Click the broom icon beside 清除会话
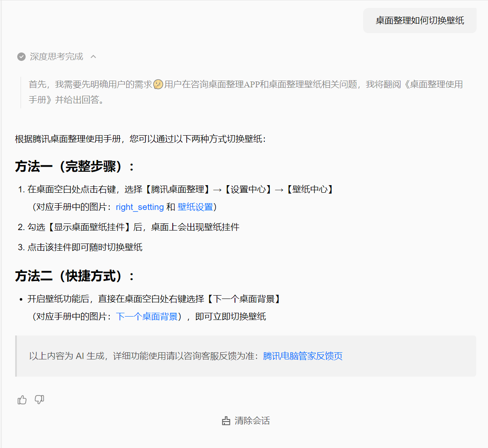Screen dimensions: 488x448 click(x=225, y=420)
